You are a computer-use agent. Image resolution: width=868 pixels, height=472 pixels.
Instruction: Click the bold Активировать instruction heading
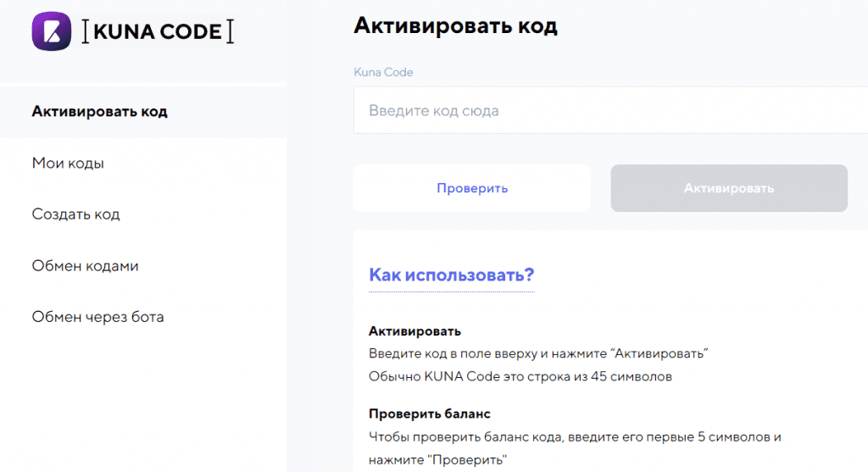415,331
